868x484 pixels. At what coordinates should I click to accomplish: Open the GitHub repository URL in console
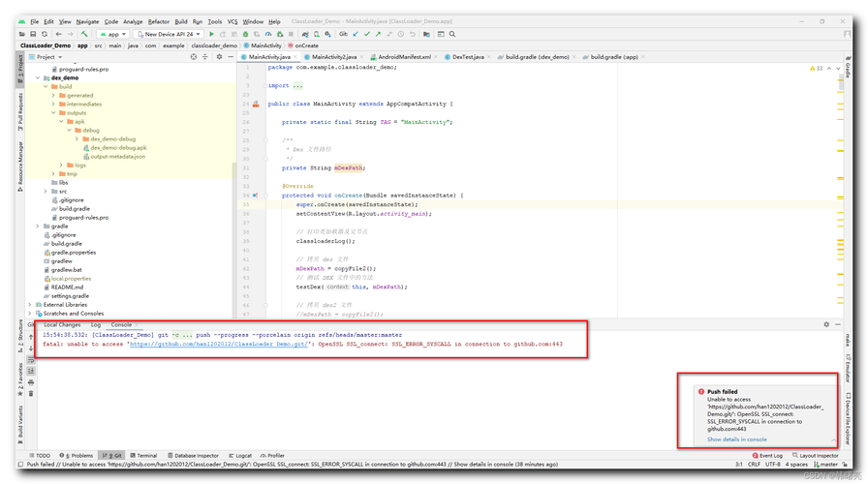218,344
